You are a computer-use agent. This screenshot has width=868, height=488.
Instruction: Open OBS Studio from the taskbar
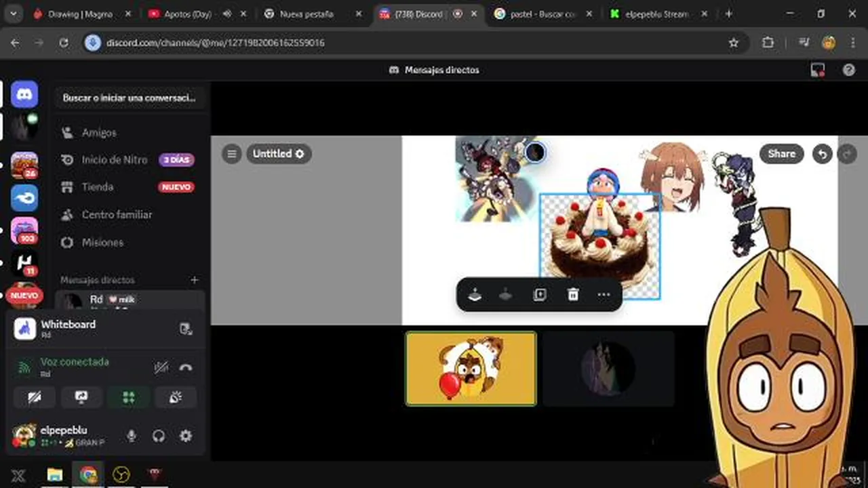121,474
